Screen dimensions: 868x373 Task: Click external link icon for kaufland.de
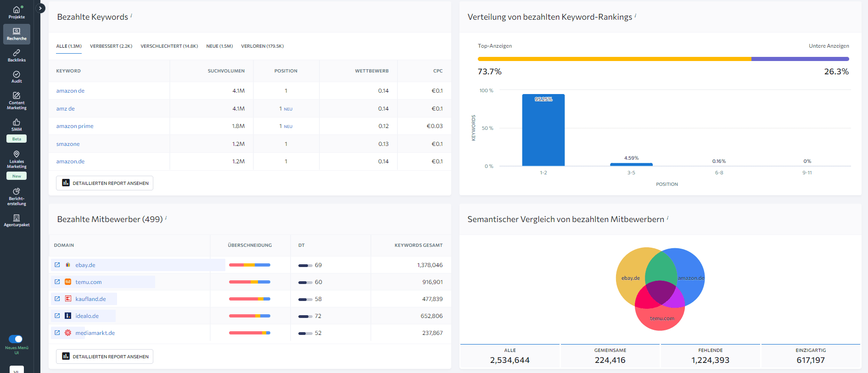[57, 299]
